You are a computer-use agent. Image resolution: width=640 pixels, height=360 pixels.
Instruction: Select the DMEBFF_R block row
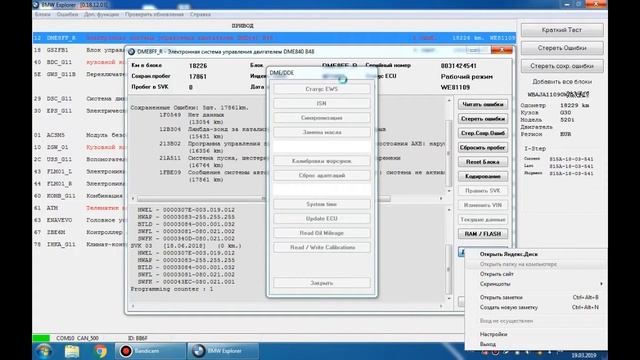click(274, 38)
